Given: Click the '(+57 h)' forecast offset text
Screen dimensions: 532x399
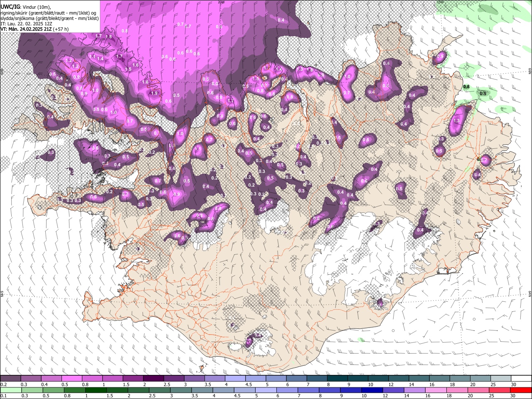Looking at the screenshot, I should [61, 29].
